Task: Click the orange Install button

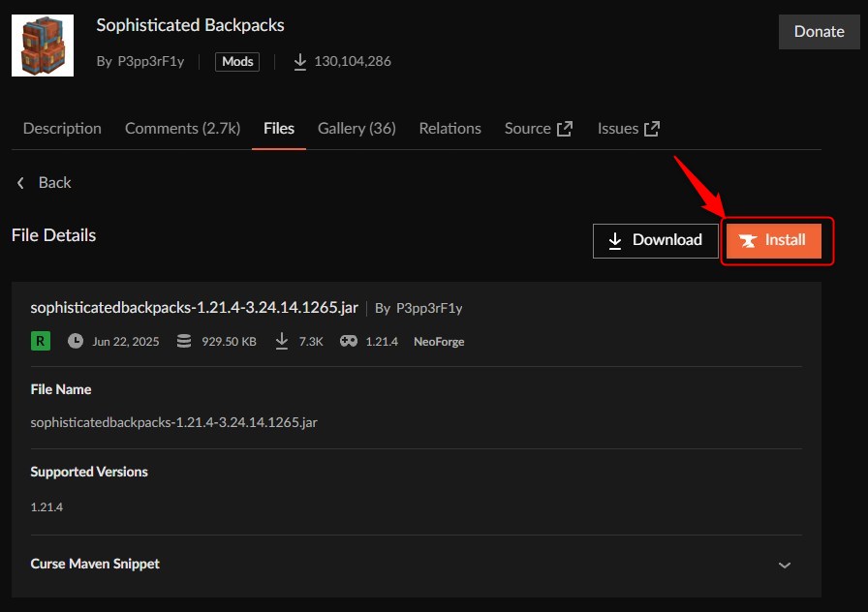Action: [x=773, y=241]
